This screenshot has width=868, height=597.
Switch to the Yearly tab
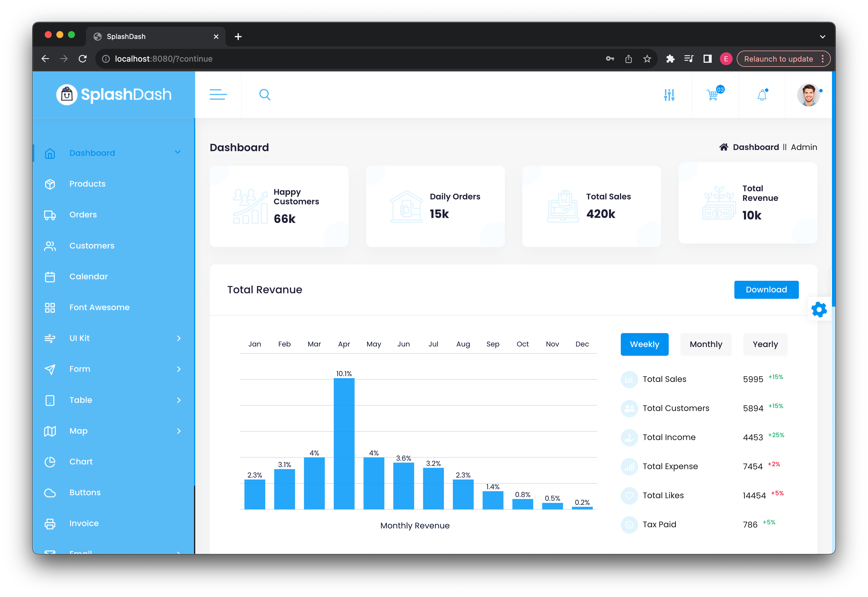tap(765, 344)
